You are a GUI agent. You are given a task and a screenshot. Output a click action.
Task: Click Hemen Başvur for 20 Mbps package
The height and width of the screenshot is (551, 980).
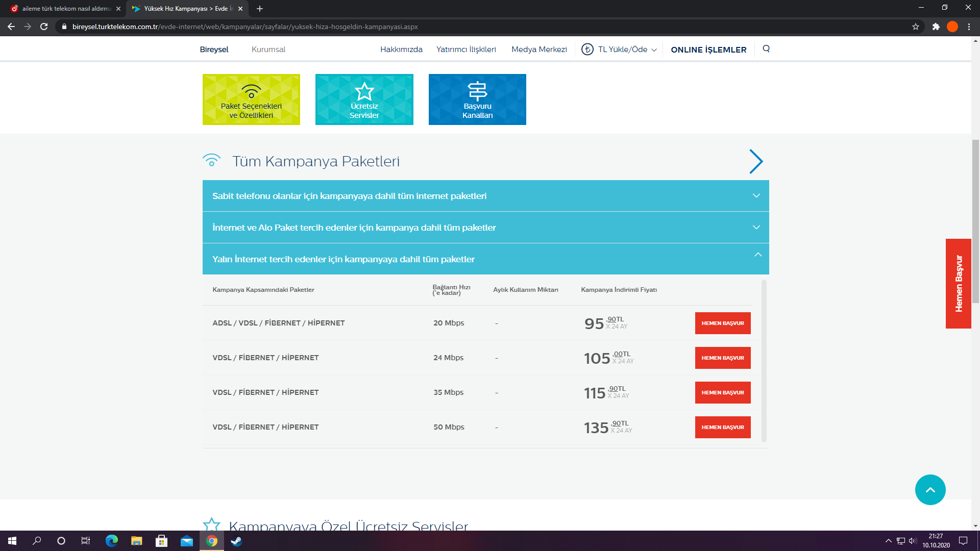[x=722, y=323]
